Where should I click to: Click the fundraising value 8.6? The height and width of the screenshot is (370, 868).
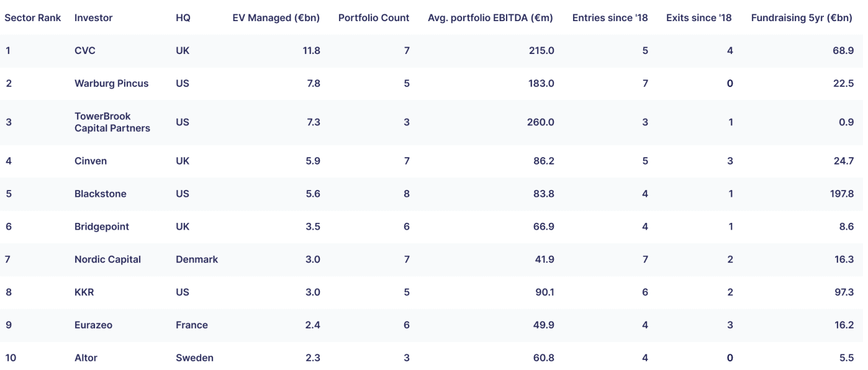point(847,227)
